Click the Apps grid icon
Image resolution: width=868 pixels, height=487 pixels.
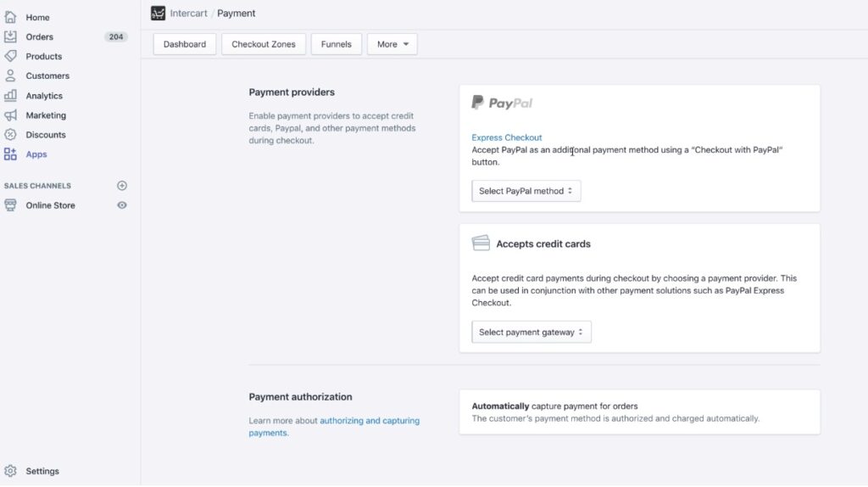10,154
